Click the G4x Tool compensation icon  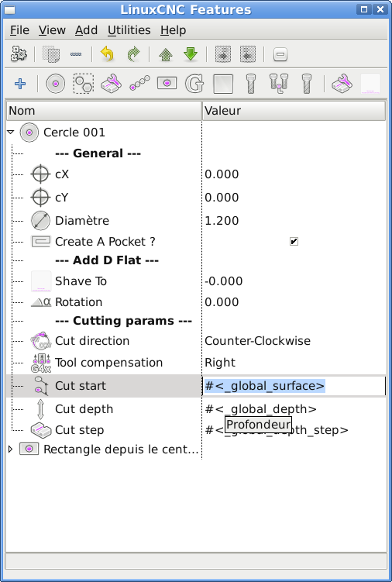[x=41, y=363]
